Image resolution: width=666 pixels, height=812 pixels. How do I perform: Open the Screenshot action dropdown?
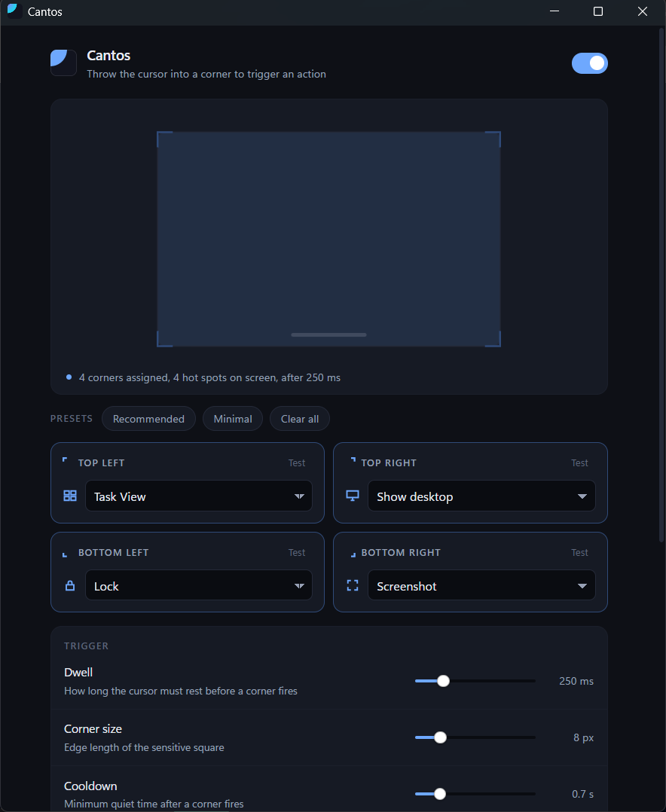coord(481,585)
